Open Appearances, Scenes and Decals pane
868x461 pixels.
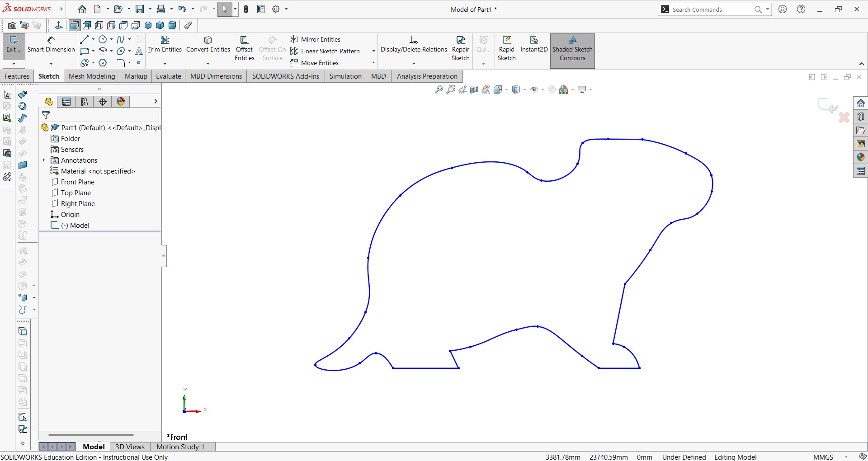point(861,157)
